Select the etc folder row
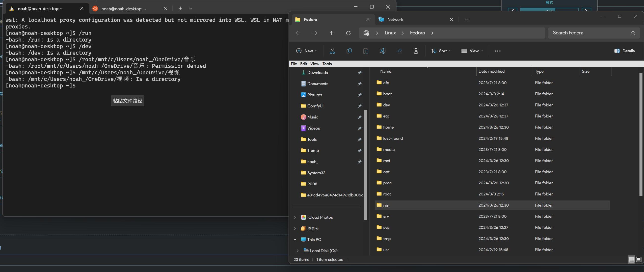The image size is (644, 272). (x=492, y=116)
